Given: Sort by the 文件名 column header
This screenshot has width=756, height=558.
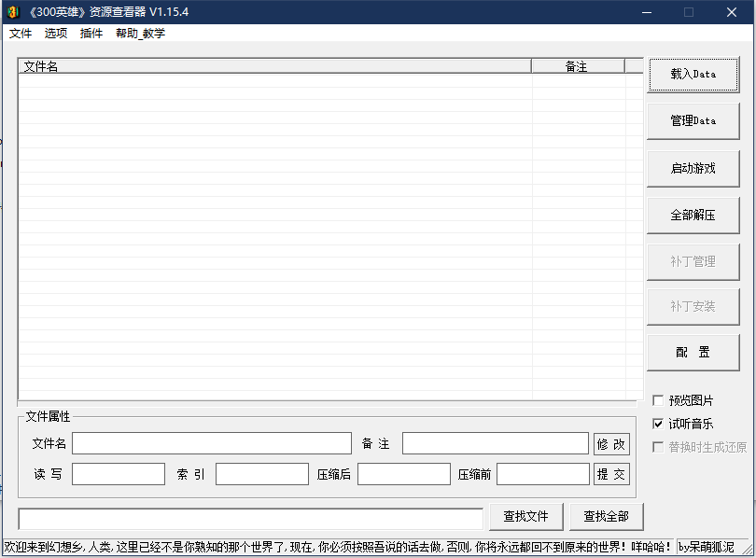Looking at the screenshot, I should (x=274, y=66).
